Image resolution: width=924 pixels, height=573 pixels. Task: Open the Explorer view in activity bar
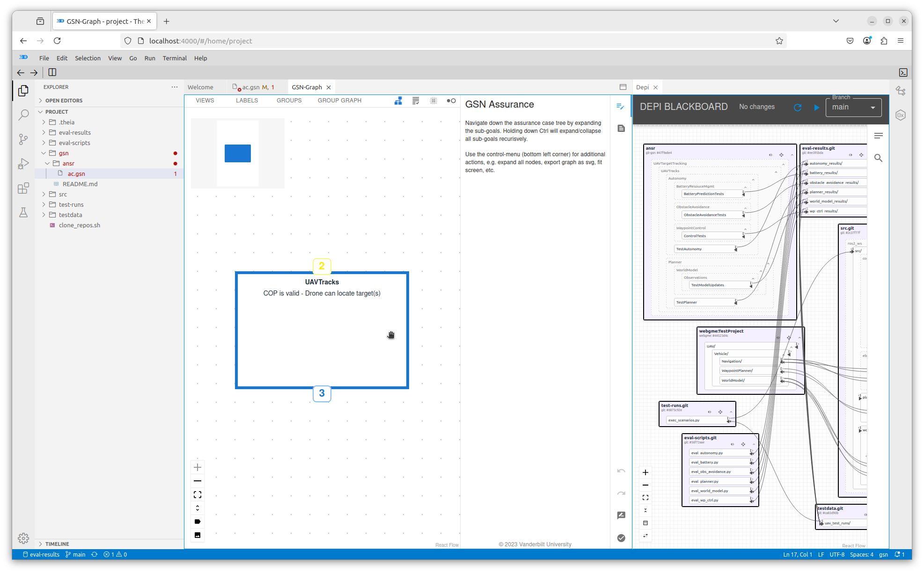pos(23,91)
